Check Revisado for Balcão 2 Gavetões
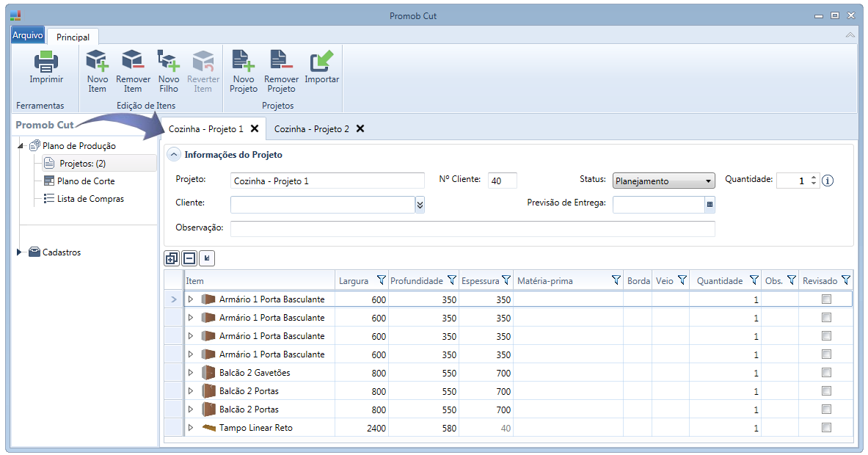This screenshot has height=455, width=868. (x=826, y=373)
